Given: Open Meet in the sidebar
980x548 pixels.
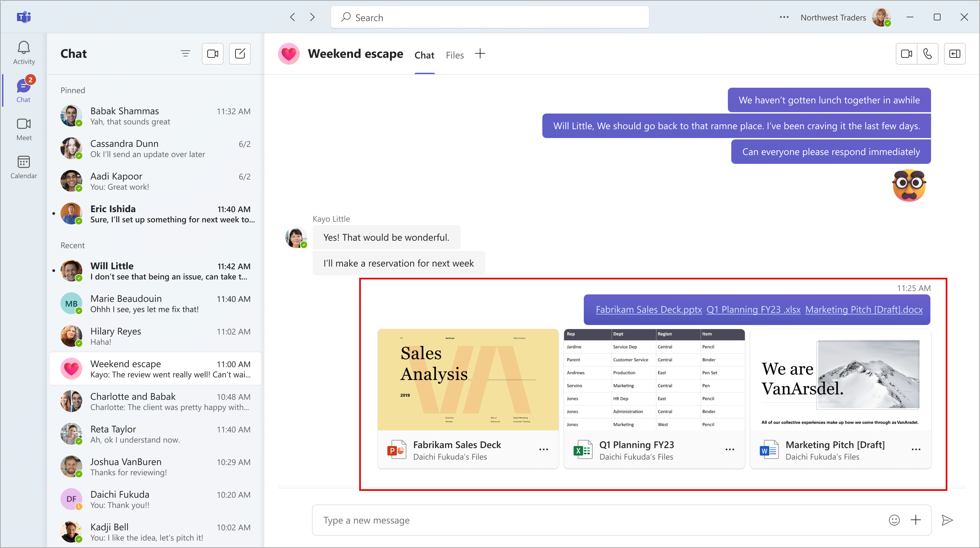Looking at the screenshot, I should tap(23, 129).
